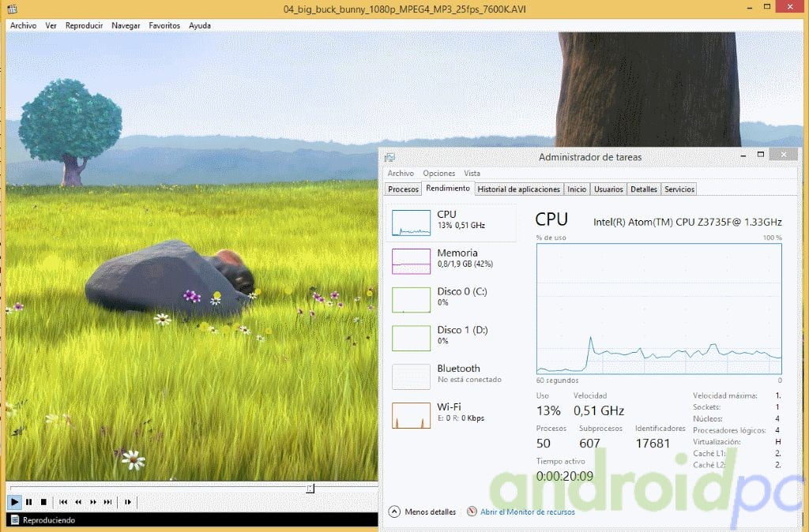
Task: Click the 0,51 GHz speed value
Action: pyautogui.click(x=599, y=411)
